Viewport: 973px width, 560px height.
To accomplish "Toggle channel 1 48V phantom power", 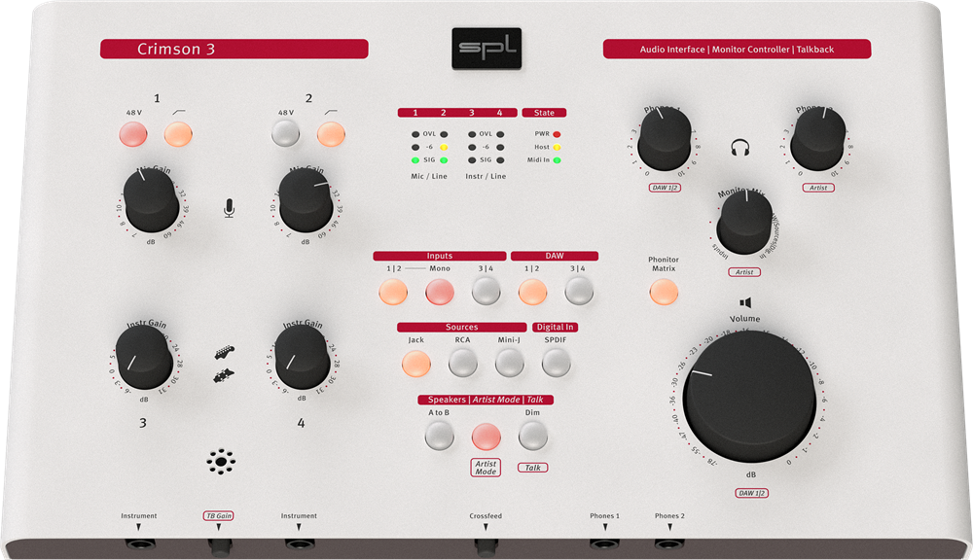I will 132,134.
